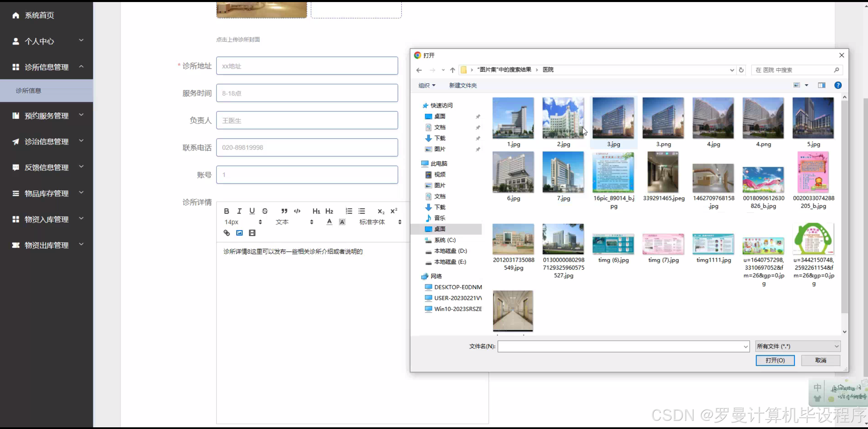This screenshot has width=868, height=429.
Task: Click the ordered list icon
Action: [349, 211]
